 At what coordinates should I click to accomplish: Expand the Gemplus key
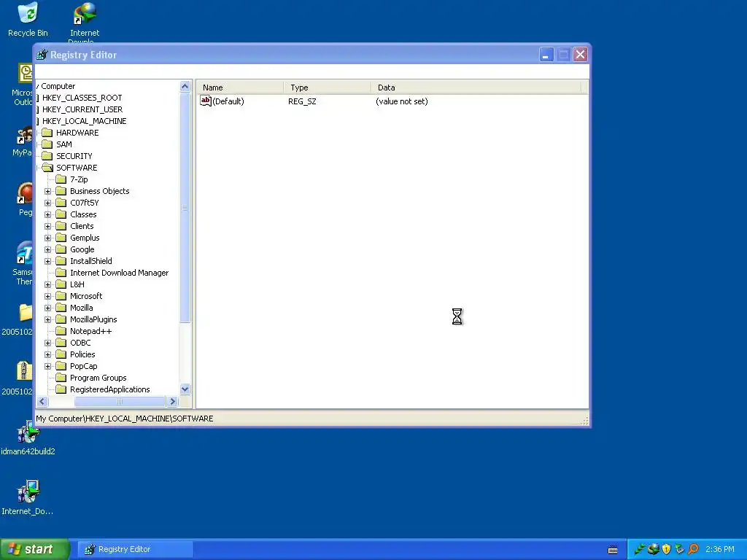tap(47, 238)
